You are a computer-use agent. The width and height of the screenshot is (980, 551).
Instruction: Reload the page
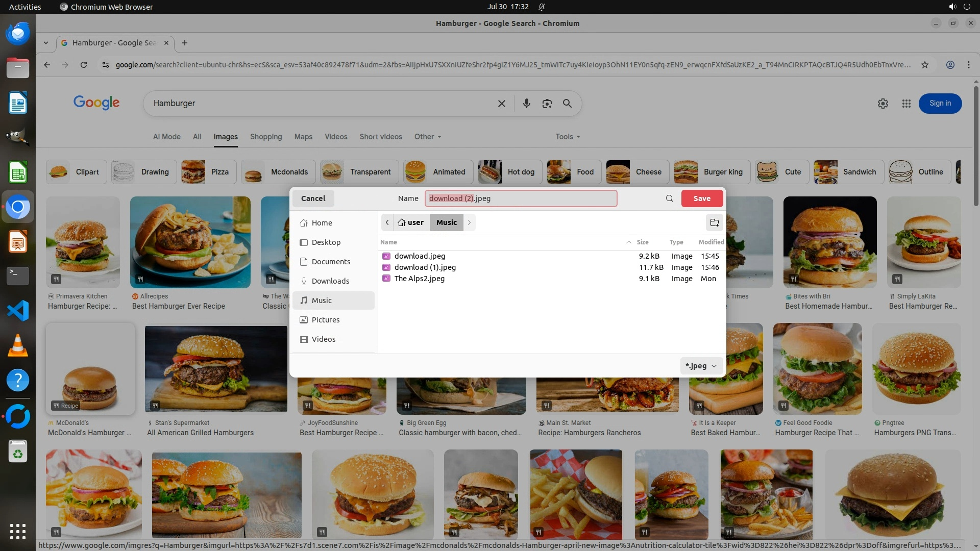click(84, 65)
